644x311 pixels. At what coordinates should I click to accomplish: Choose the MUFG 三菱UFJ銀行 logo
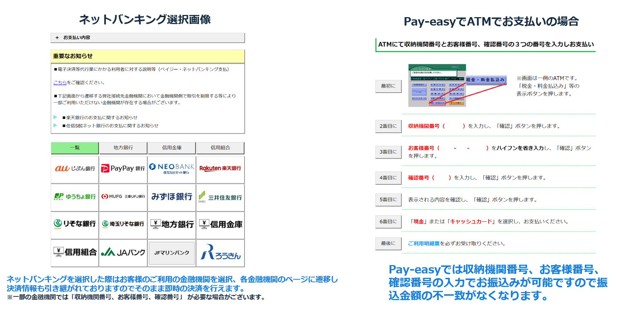coord(123,197)
